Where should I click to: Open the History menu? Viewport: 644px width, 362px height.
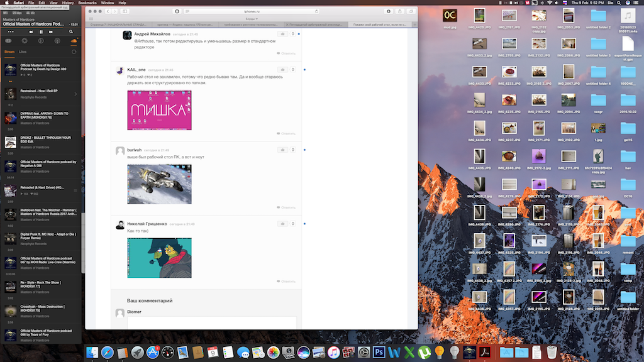point(68,3)
